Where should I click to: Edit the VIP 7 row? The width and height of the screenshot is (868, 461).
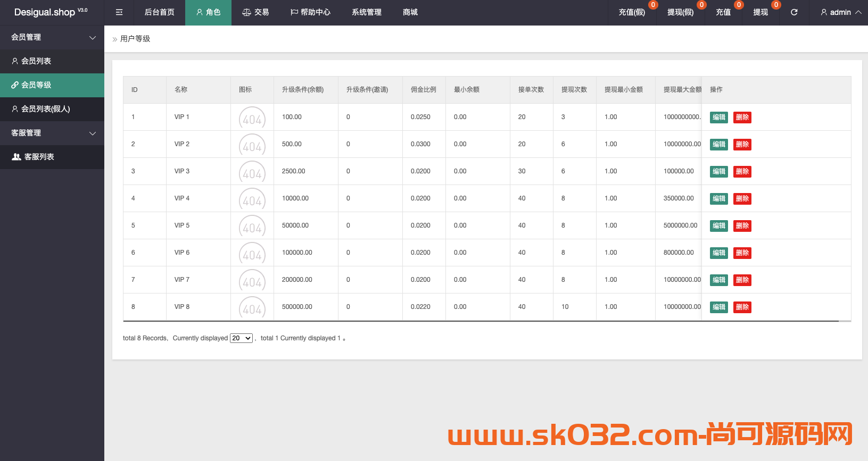point(719,280)
